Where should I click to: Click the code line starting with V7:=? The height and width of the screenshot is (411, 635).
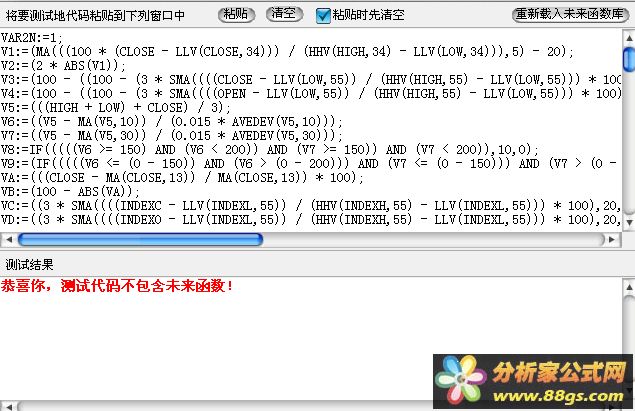pos(172,136)
